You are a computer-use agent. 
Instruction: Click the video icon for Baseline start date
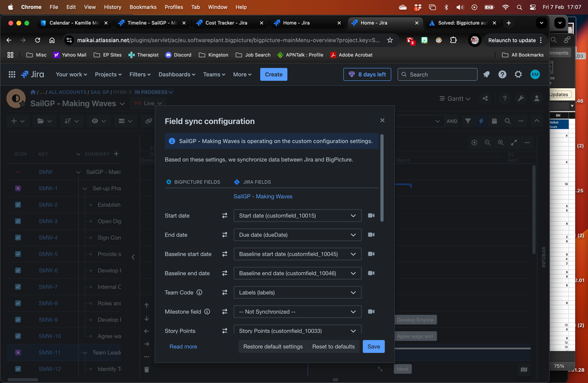tap(371, 254)
